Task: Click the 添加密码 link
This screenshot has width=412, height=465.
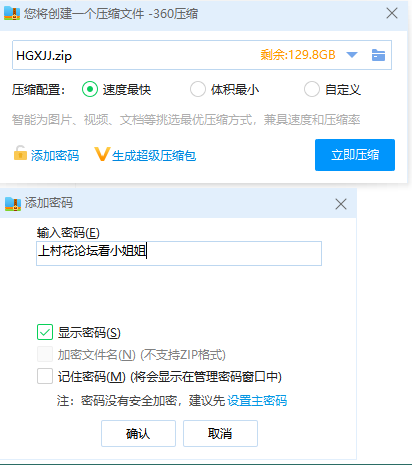Action: (55, 155)
